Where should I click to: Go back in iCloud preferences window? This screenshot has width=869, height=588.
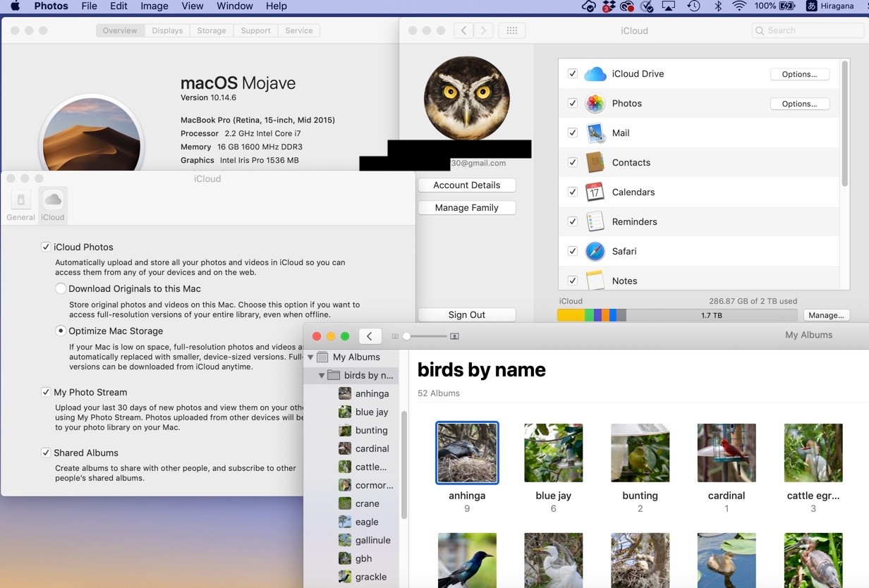pos(463,30)
